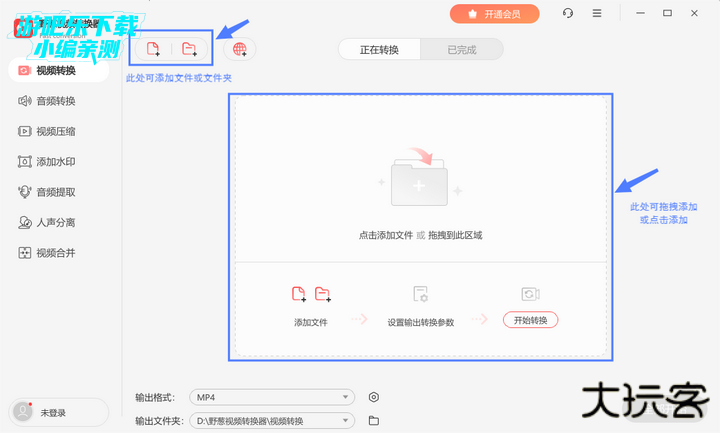The height and width of the screenshot is (433, 720).
Task: Open 音频提取 from the sidebar
Action: pos(55,192)
